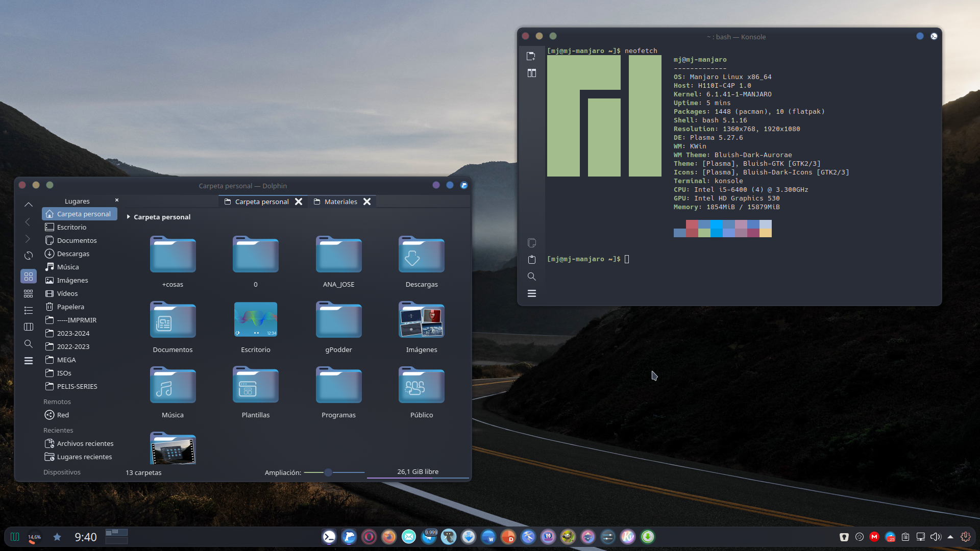Image resolution: width=980 pixels, height=551 pixels.
Task: Toggle Compact view mode in Dolphin
Action: click(29, 293)
